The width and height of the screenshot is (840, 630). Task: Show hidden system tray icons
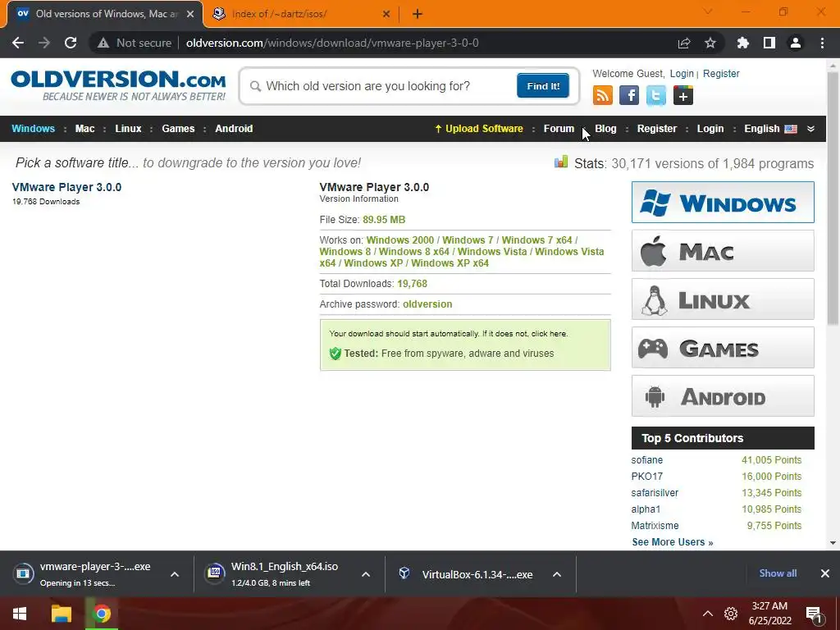(708, 614)
